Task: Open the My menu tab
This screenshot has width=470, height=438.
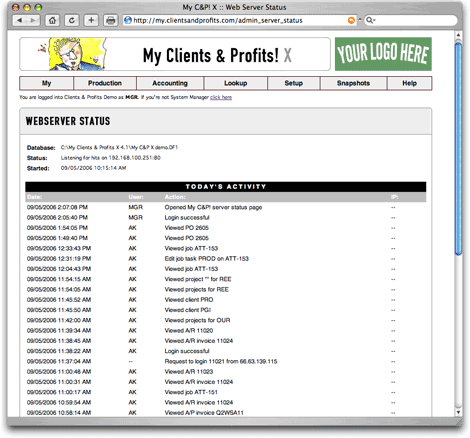Action: coord(46,83)
